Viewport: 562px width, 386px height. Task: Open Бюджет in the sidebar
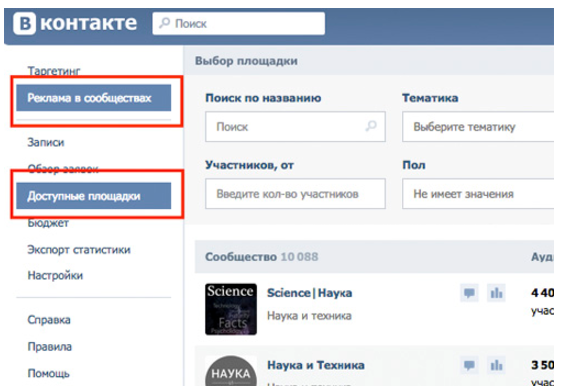[x=48, y=223]
